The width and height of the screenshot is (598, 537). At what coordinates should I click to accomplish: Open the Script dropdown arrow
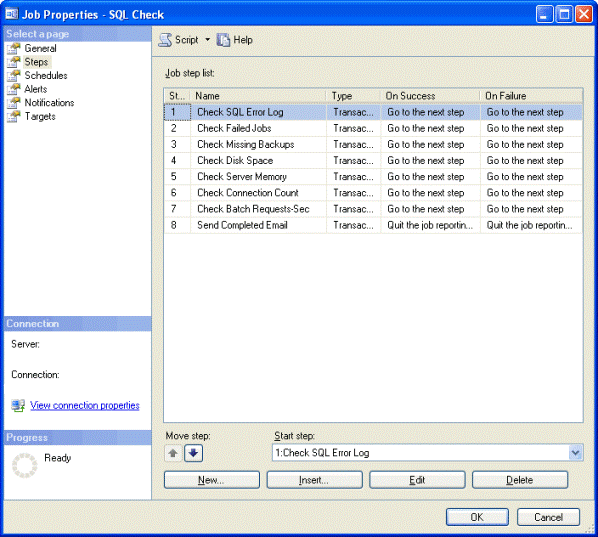pos(207,40)
